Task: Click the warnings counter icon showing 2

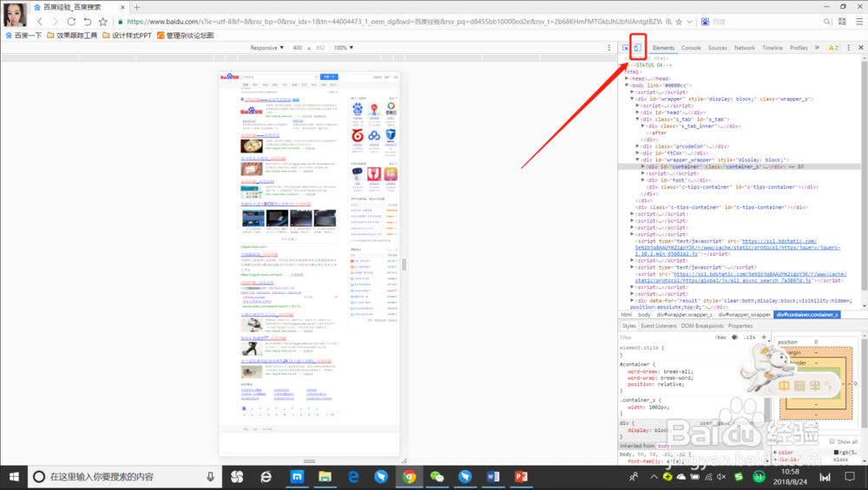Action: click(833, 48)
